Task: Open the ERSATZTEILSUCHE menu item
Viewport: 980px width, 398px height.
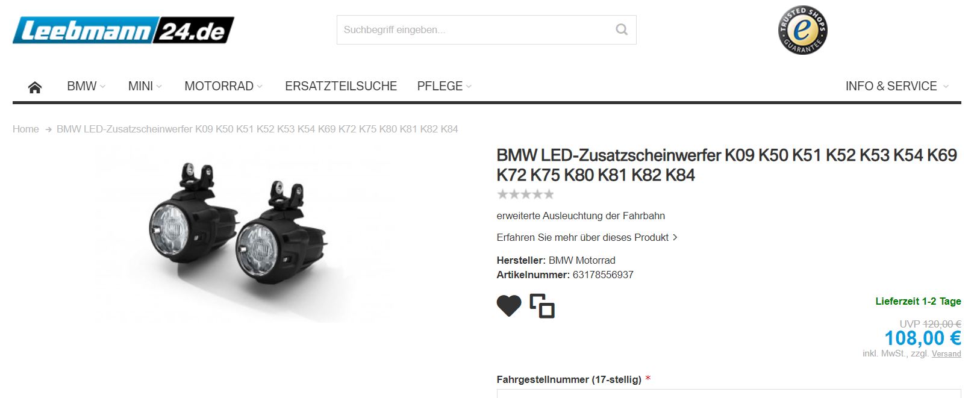Action: 341,86
